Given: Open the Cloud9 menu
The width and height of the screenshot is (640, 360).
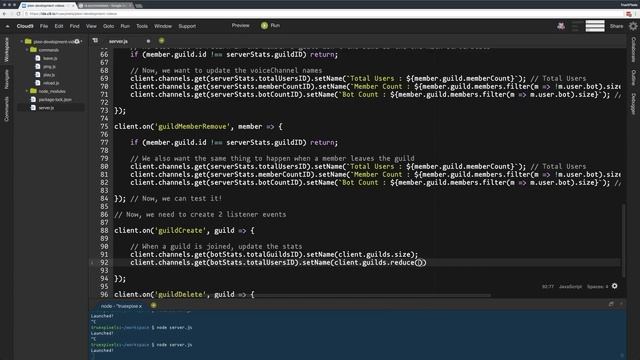Looking at the screenshot, I should pyautogui.click(x=25, y=26).
